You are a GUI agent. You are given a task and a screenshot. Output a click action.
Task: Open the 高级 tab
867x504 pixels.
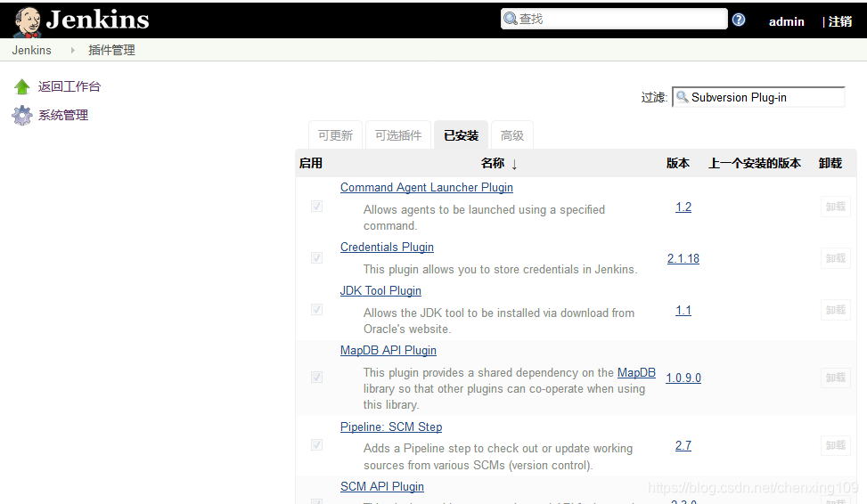point(512,135)
